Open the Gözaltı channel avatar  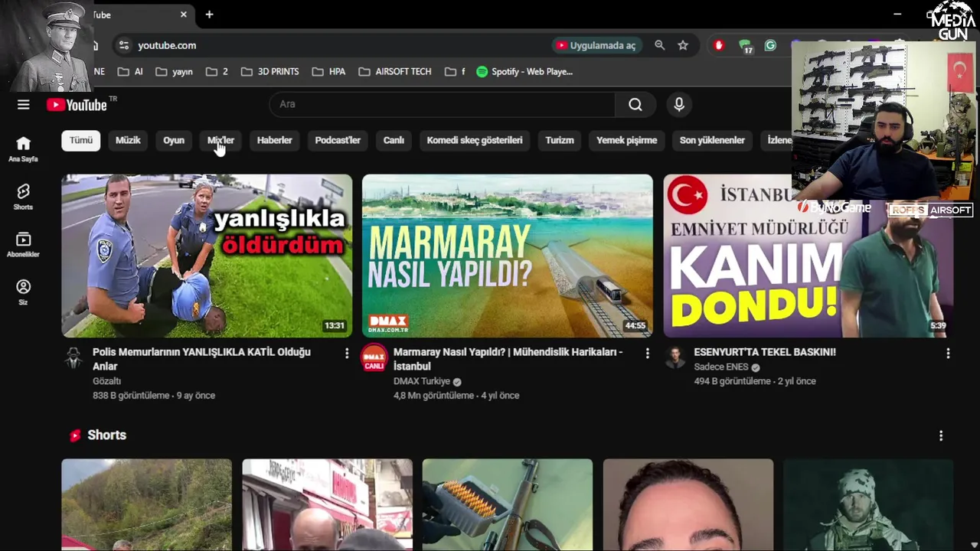tap(73, 358)
